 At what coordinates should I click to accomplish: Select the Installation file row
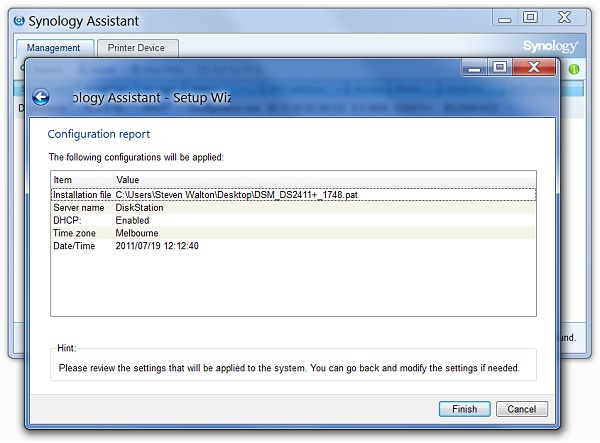[293, 195]
